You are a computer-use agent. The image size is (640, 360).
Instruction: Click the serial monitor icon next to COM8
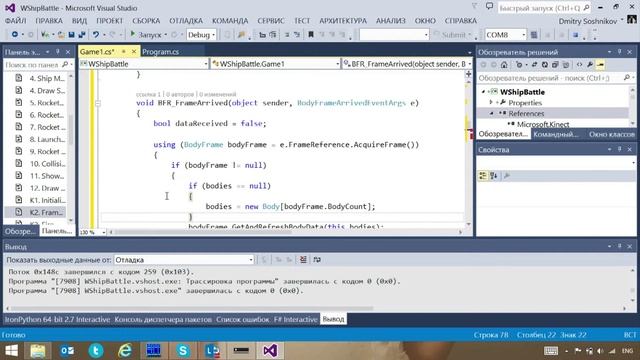coord(533,35)
